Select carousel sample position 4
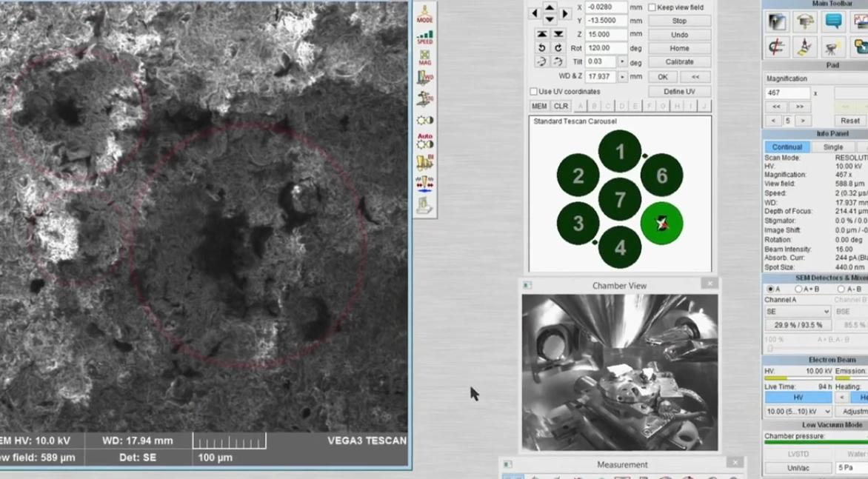 620,247
